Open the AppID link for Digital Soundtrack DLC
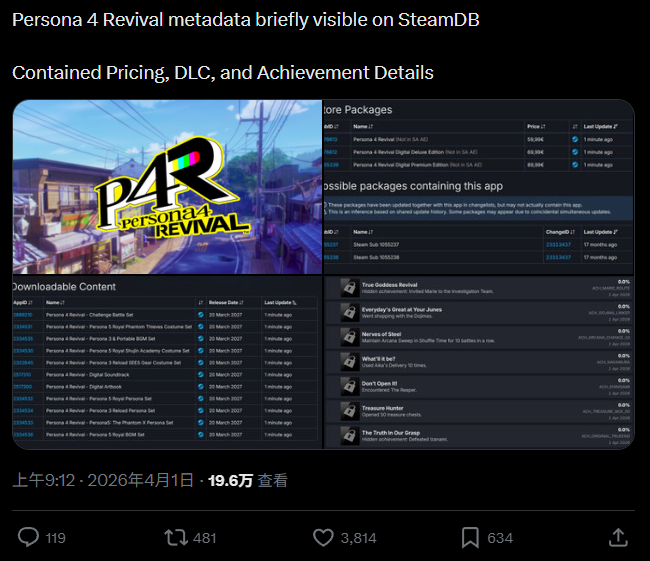 [x=22, y=375]
